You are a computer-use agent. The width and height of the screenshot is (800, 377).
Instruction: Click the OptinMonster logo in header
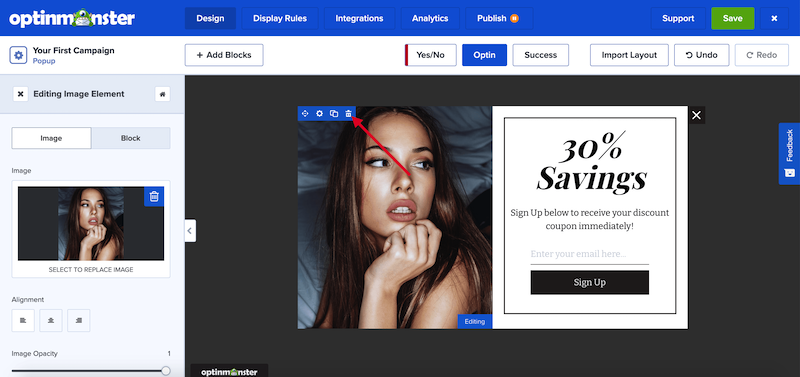coord(72,18)
